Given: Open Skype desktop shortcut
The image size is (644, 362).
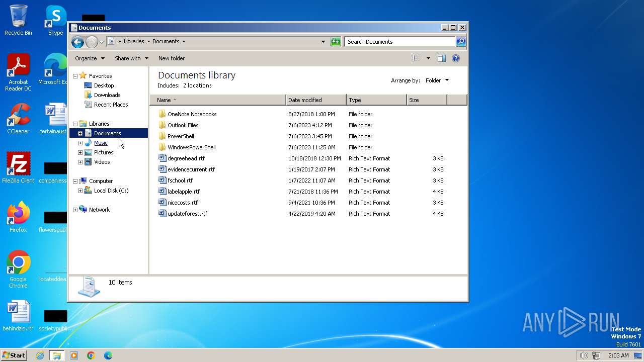Looking at the screenshot, I should (55, 20).
